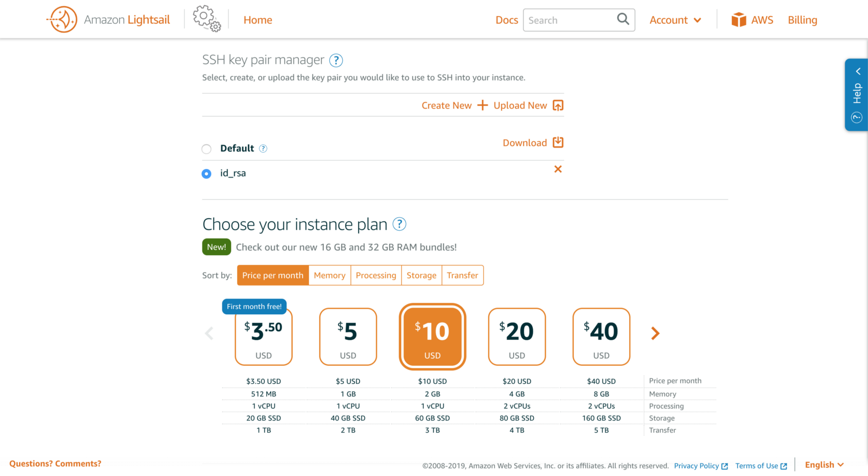This screenshot has height=476, width=868.
Task: Expand the Account dropdown menu
Action: (675, 20)
